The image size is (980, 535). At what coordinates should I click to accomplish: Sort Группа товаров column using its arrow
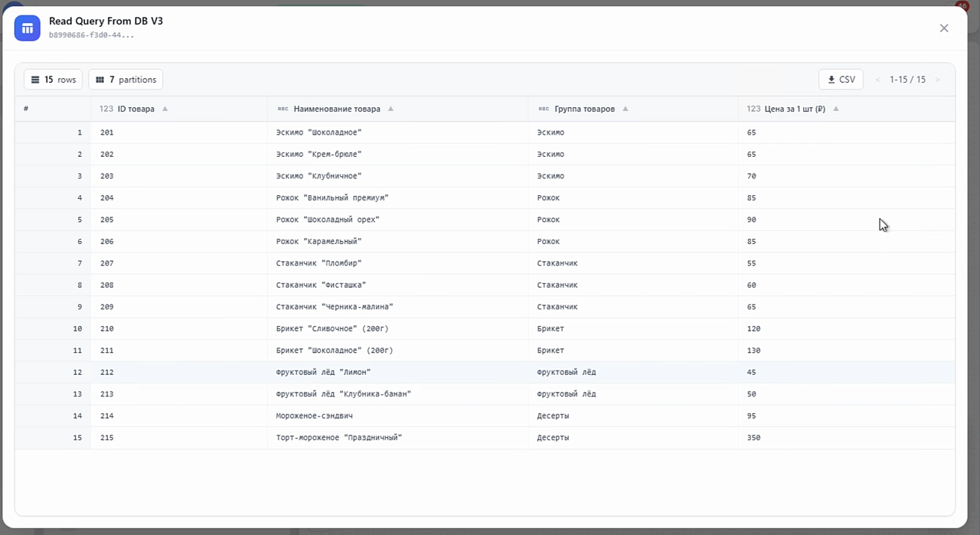tap(625, 109)
